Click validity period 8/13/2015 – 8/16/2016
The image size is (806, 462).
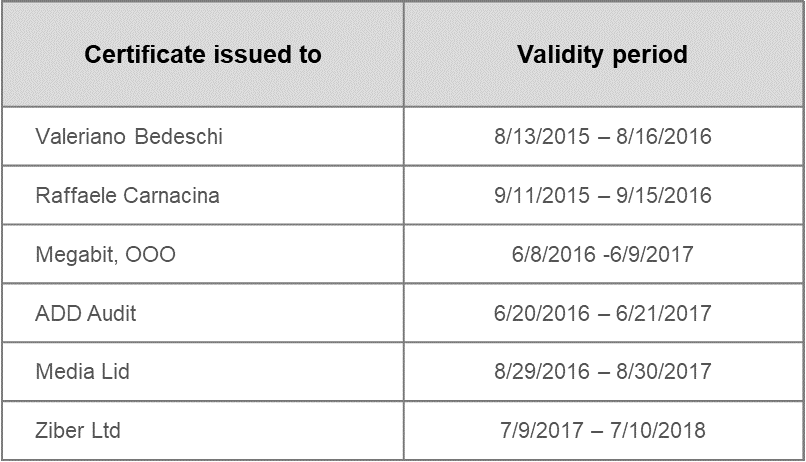pos(603,137)
